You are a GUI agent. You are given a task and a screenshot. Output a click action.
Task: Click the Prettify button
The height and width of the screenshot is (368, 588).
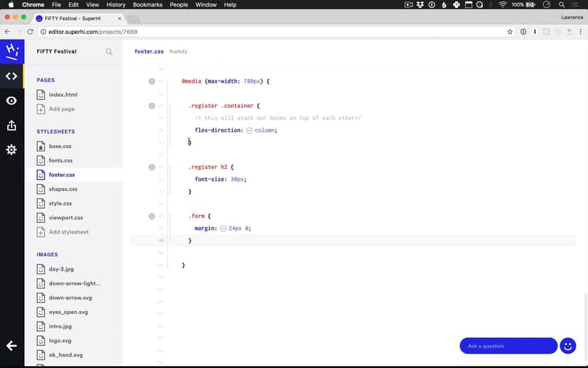tap(178, 52)
